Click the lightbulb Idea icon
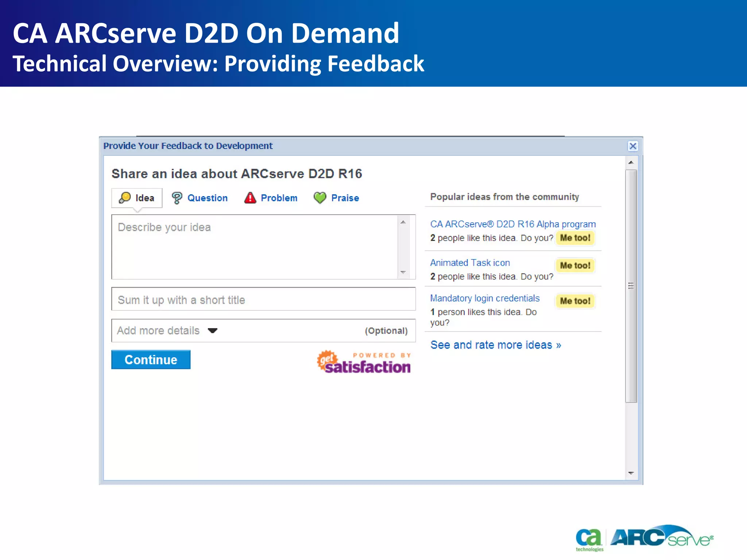This screenshot has width=747, height=560. [125, 198]
